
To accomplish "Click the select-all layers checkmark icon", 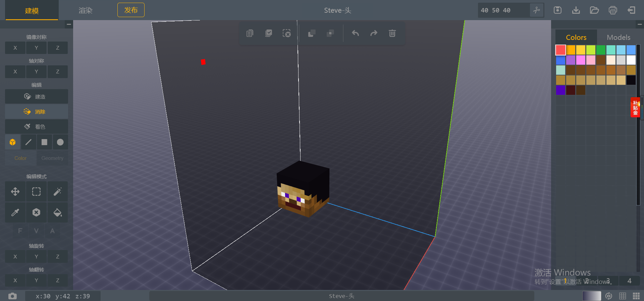I will click(x=269, y=33).
